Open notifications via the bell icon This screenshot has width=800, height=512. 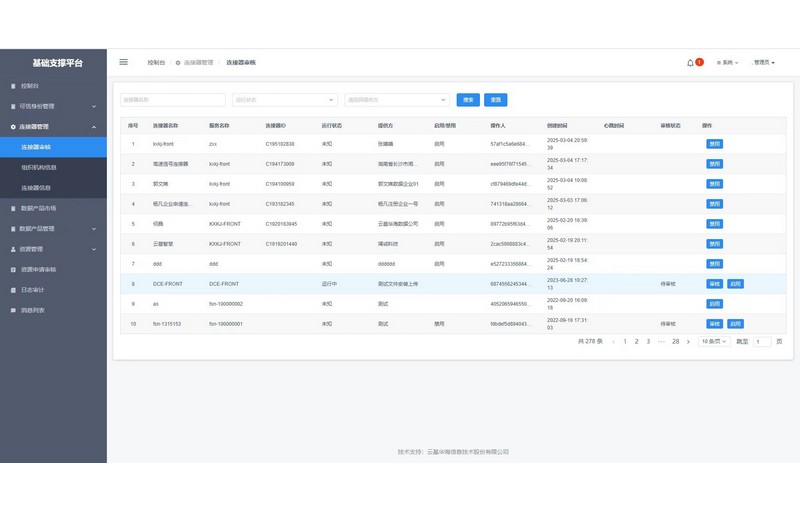690,63
